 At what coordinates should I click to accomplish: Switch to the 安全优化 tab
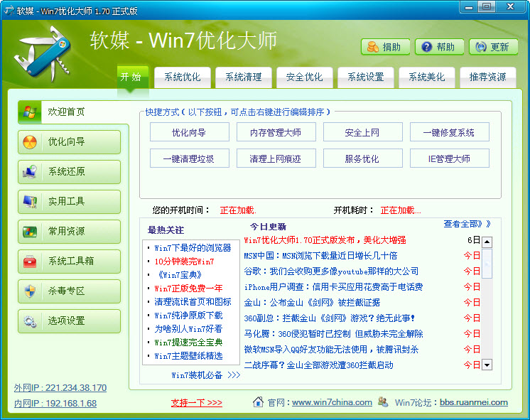(x=305, y=77)
